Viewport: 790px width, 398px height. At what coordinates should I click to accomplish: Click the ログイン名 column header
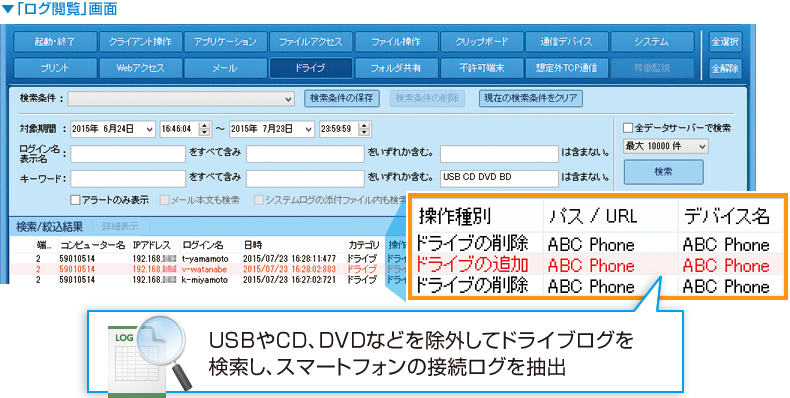click(x=203, y=245)
